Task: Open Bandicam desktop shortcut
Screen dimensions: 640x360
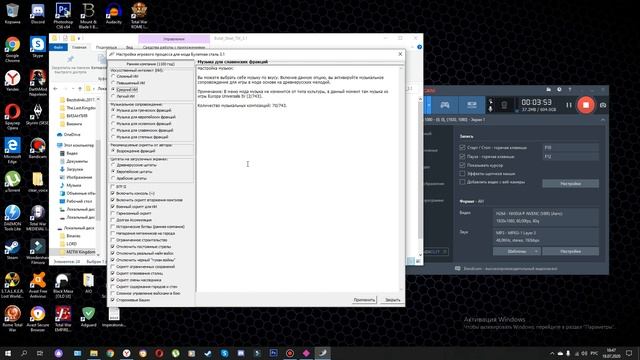Action: click(38, 148)
